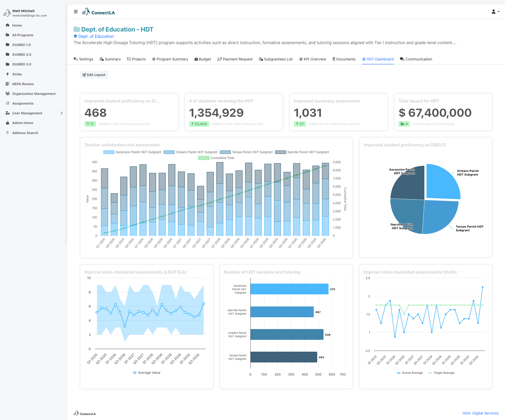Viewport: 505px width, 420px height.
Task: Open the HGA: Digital Services link
Action: 480,413
